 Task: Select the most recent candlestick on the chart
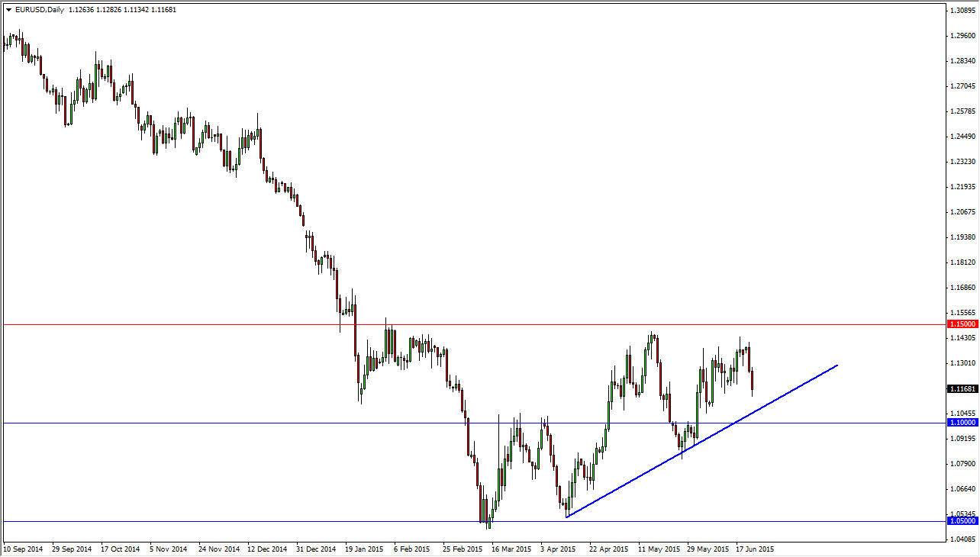pos(751,378)
